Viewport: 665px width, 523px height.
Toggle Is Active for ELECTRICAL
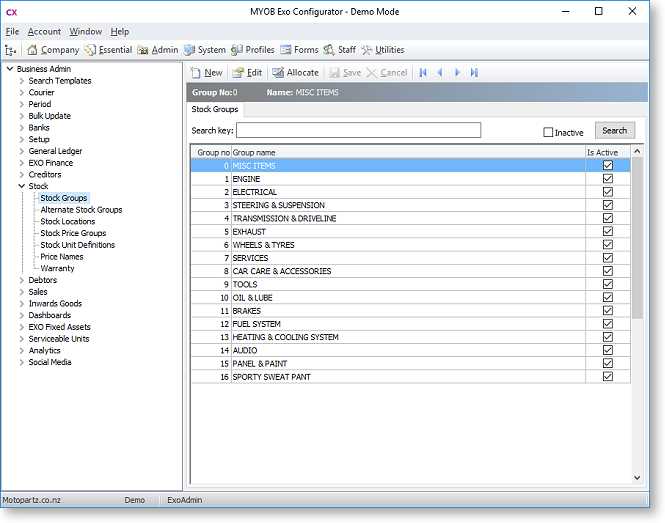[608, 192]
